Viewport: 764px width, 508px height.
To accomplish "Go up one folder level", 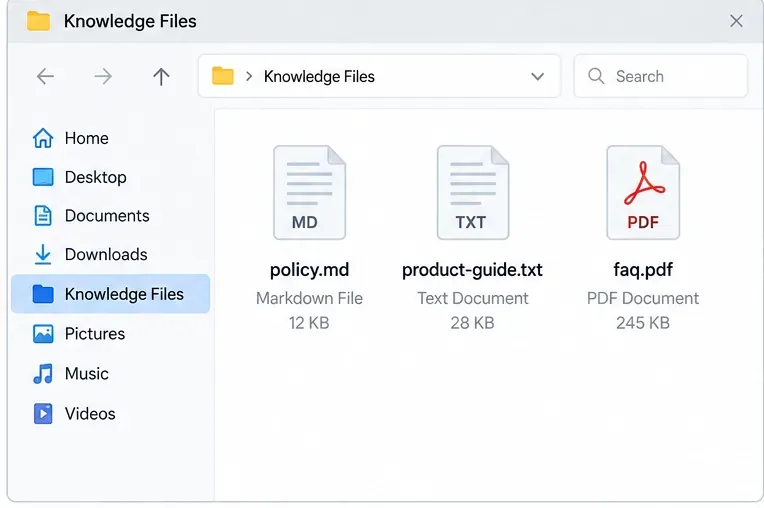I will (x=161, y=76).
